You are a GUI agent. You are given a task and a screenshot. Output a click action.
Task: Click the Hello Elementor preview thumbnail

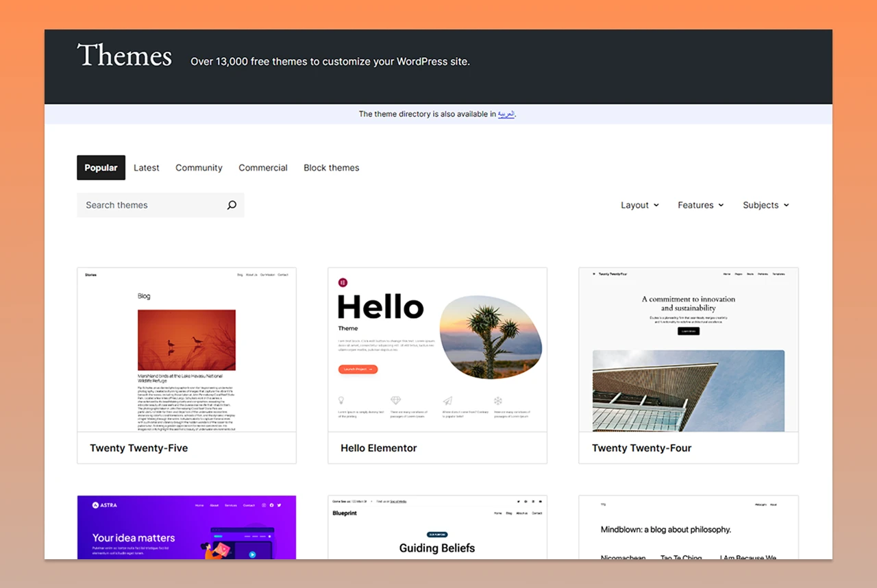pyautogui.click(x=437, y=350)
